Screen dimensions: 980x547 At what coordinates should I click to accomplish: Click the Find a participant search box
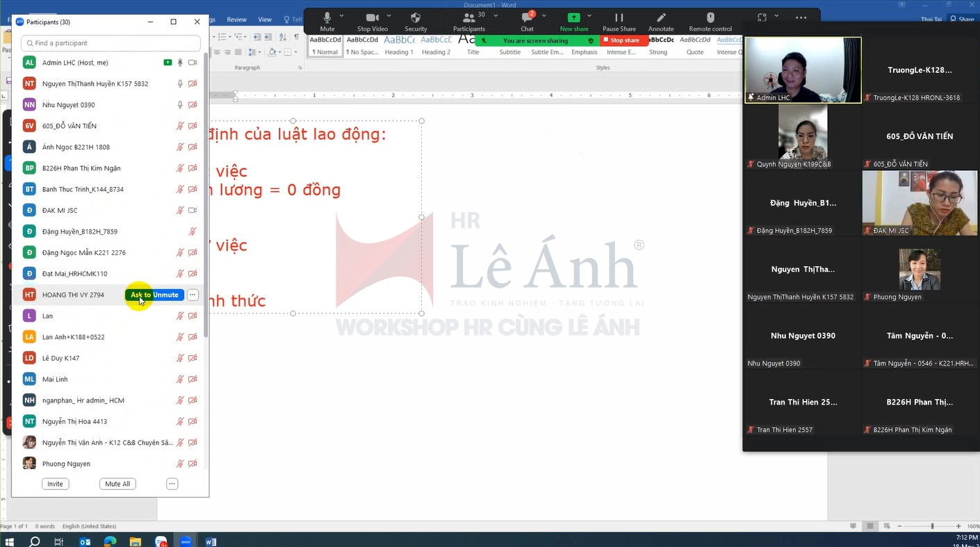click(x=111, y=43)
